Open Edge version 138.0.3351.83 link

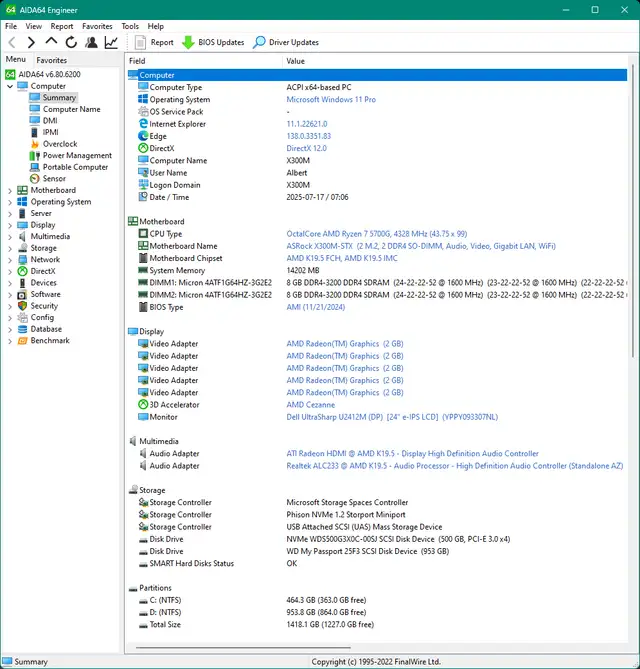click(308, 136)
